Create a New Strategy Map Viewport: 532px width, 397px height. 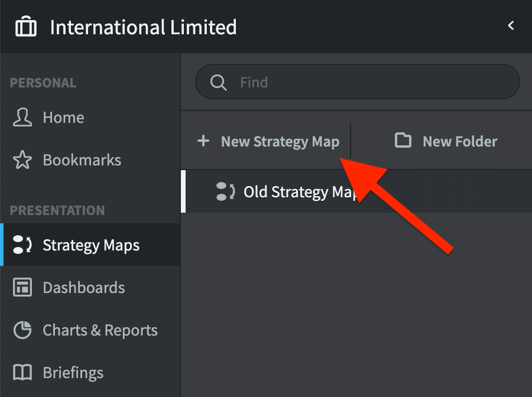pyautogui.click(x=280, y=141)
